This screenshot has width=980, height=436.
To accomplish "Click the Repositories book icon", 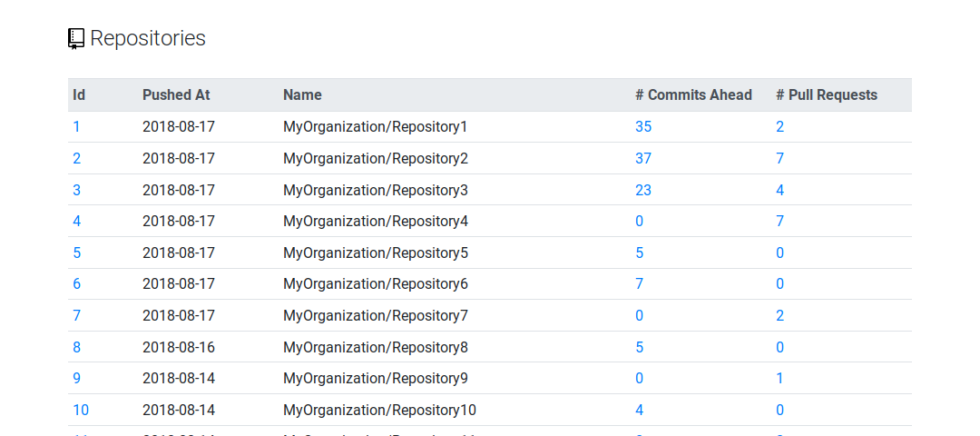I will click(x=76, y=39).
